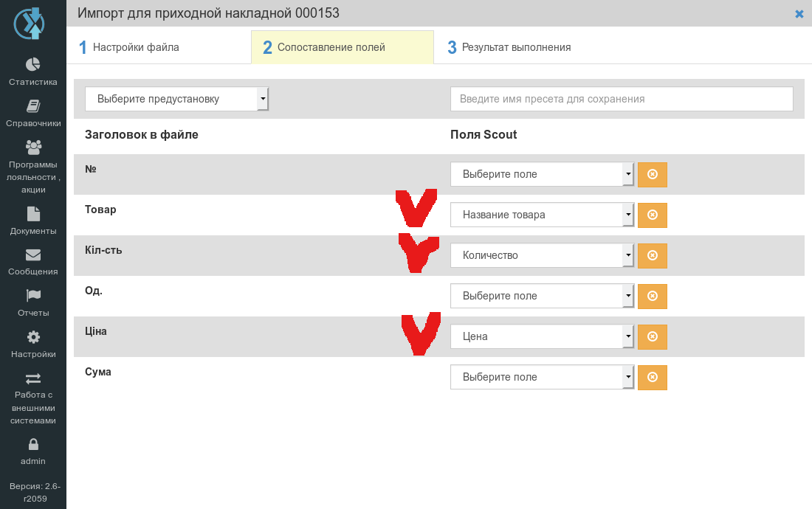This screenshot has height=509, width=812.
Task: Open Статистика pie chart icon
Action: [33, 64]
